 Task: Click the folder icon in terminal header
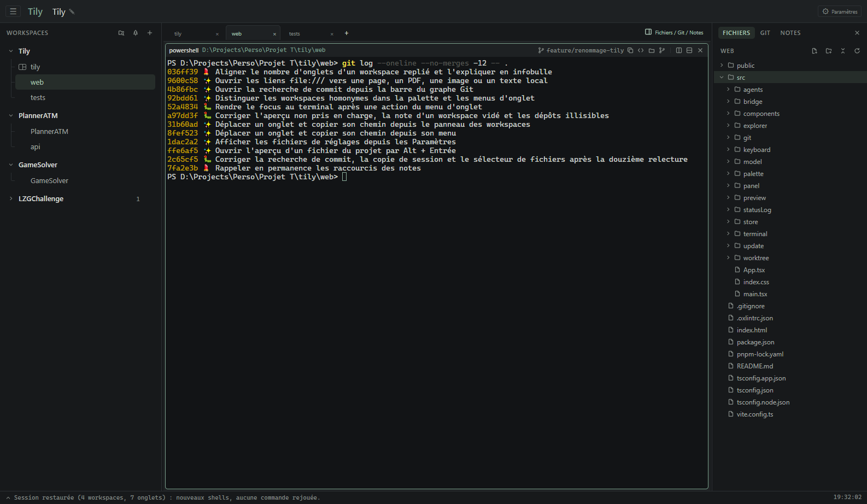tap(652, 50)
